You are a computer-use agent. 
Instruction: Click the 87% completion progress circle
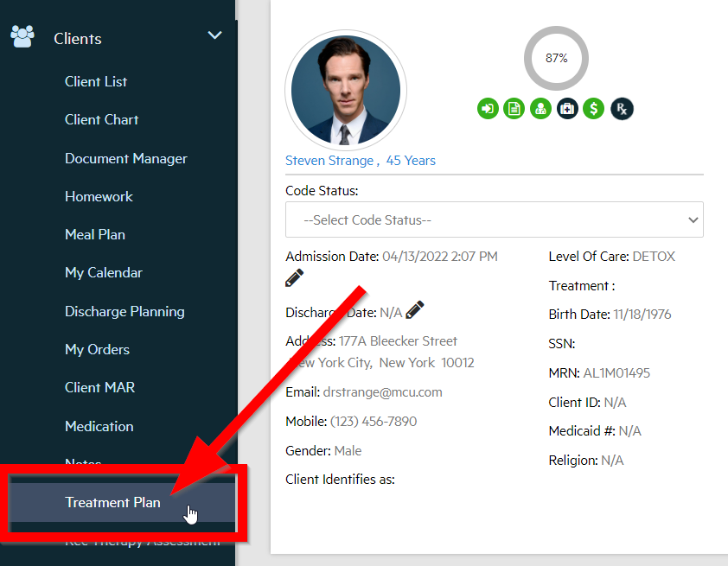coord(556,59)
